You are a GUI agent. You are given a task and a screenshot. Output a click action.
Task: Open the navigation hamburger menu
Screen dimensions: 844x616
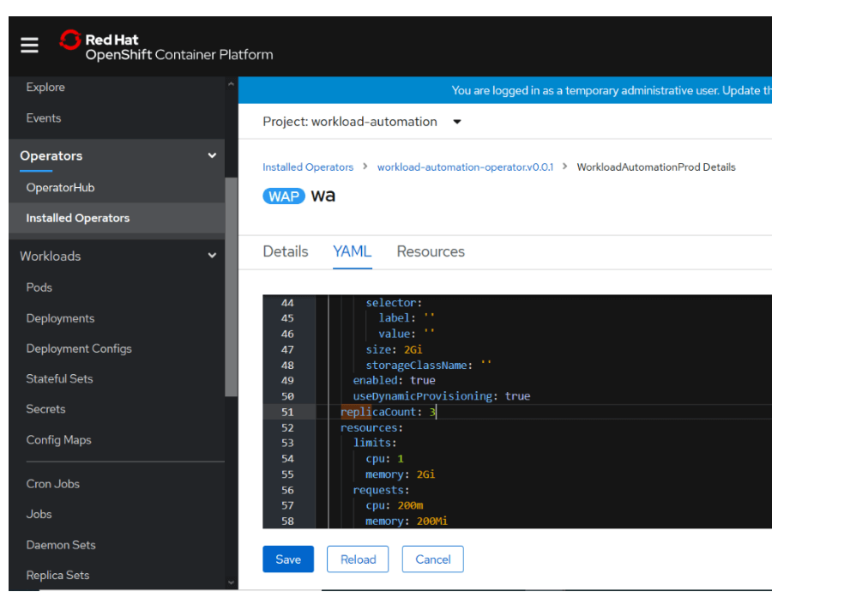point(29,45)
